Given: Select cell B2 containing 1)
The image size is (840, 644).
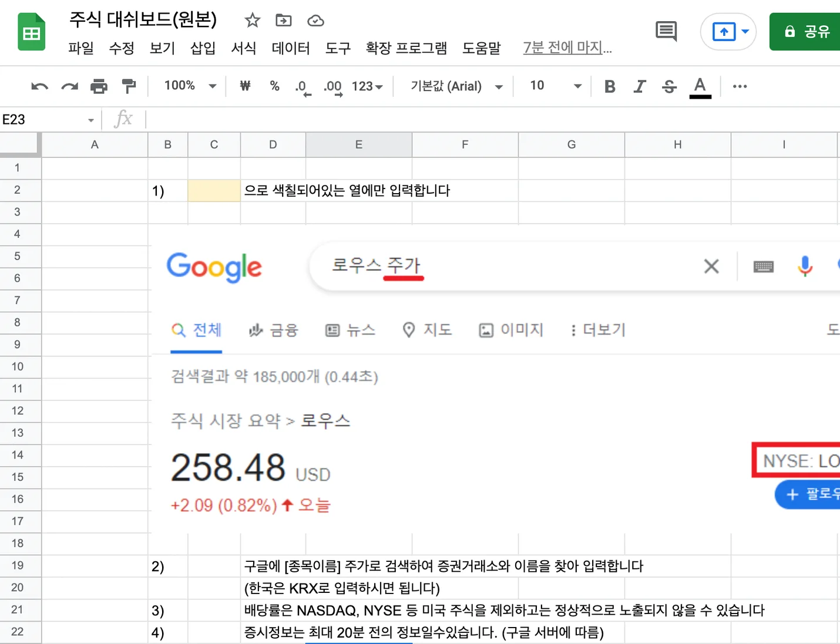Looking at the screenshot, I should pos(167,191).
